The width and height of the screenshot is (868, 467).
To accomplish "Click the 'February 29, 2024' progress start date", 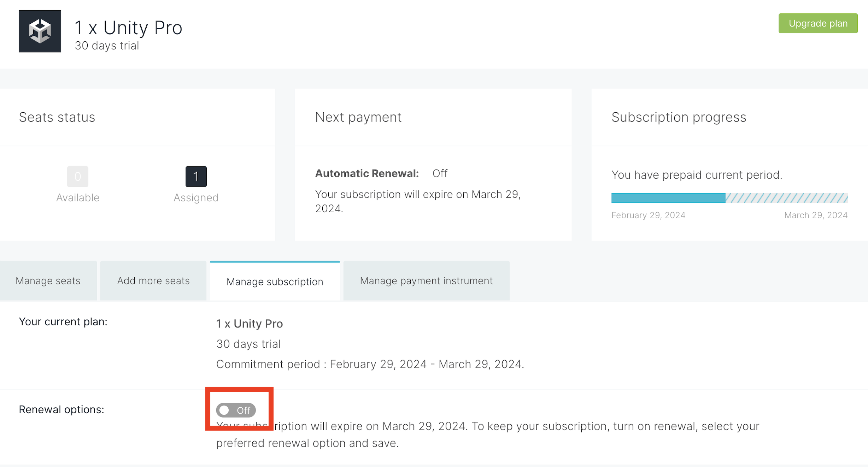I will pos(648,215).
